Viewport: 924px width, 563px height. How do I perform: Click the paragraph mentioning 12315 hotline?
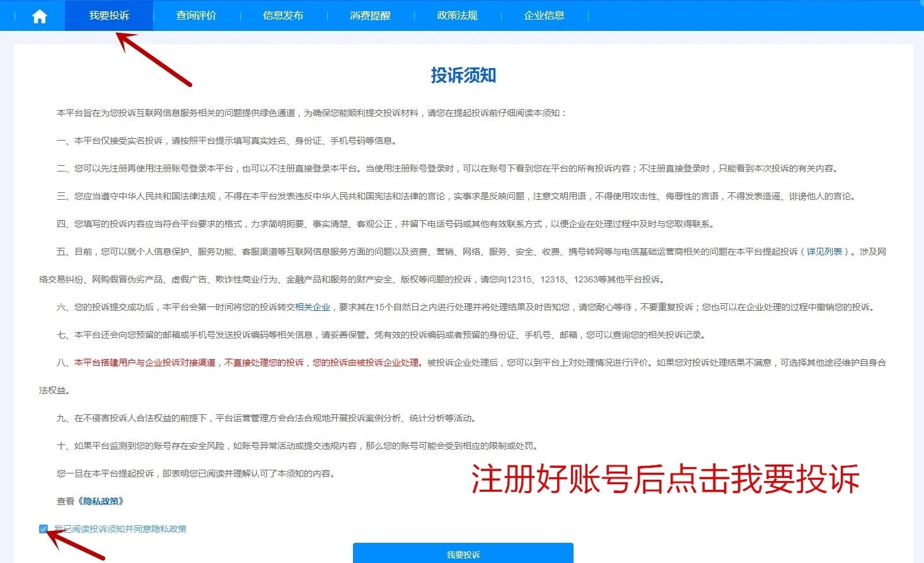pyautogui.click(x=353, y=279)
